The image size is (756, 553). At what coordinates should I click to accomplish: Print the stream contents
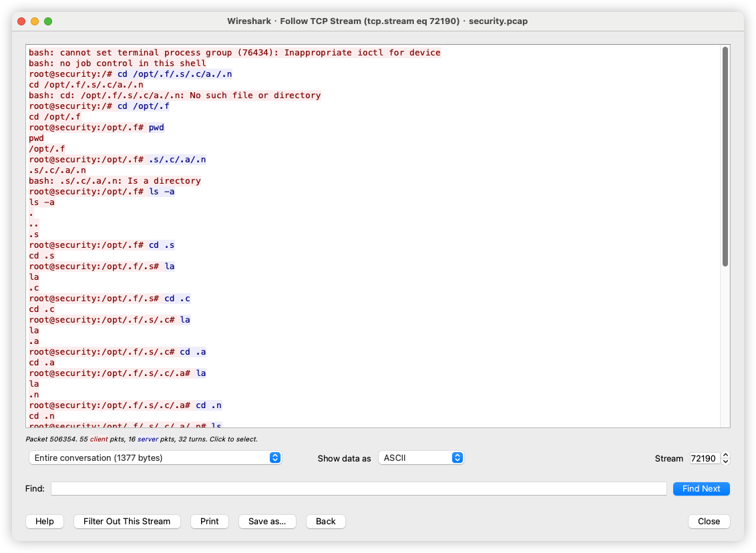[209, 521]
